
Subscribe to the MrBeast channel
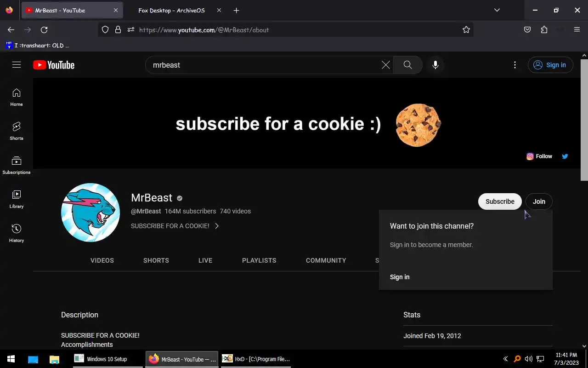pos(500,201)
